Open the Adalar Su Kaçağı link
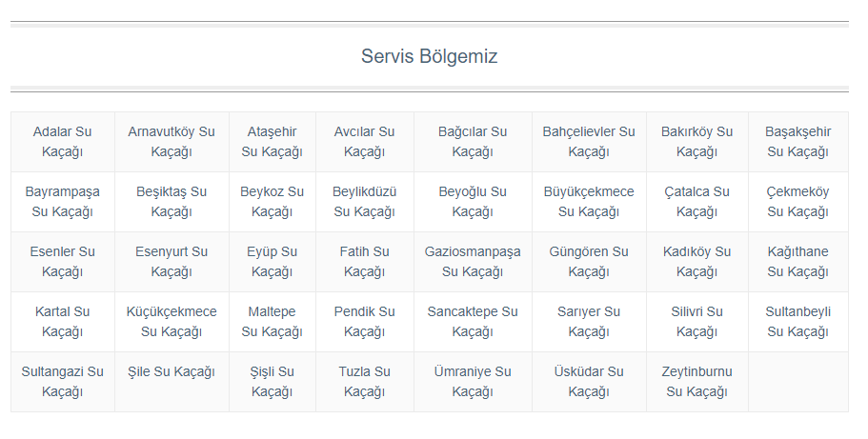The height and width of the screenshot is (439, 868). pyautogui.click(x=62, y=142)
